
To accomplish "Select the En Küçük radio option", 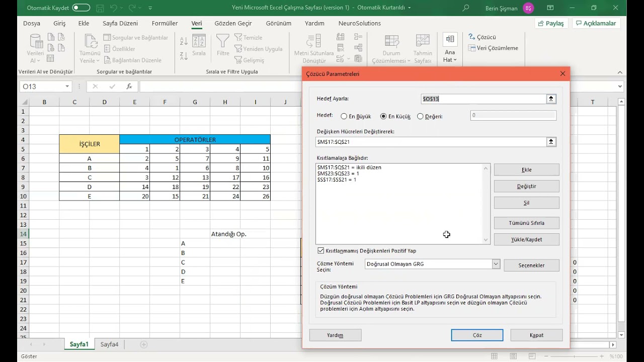I will [383, 116].
